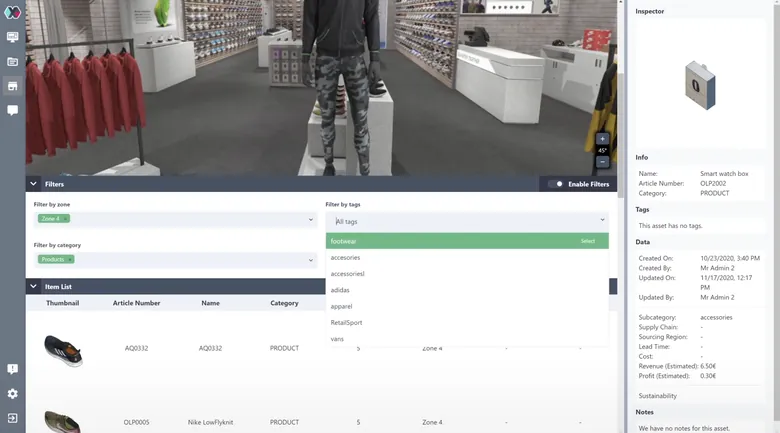Click the OLP2002 article number value
Image resolution: width=780 pixels, height=433 pixels.
pos(713,183)
